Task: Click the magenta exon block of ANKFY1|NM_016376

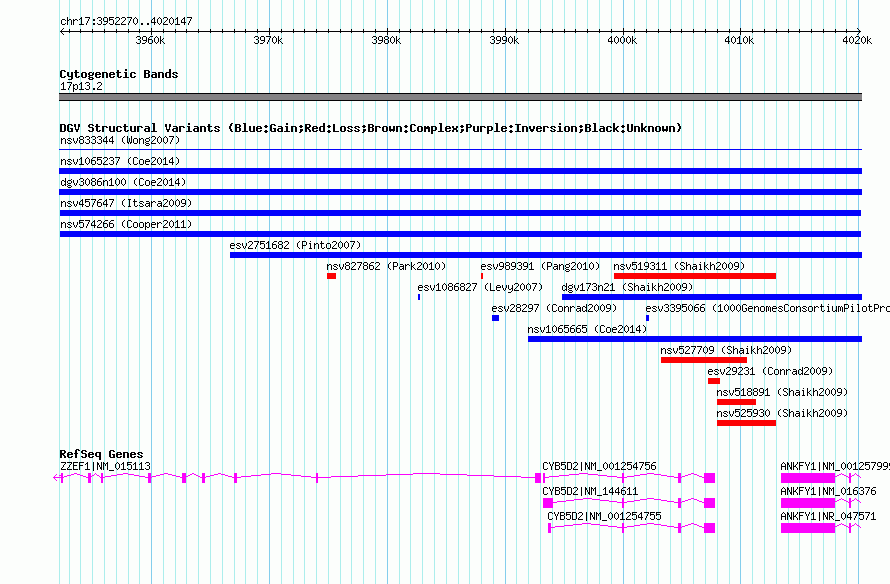Action: point(808,503)
